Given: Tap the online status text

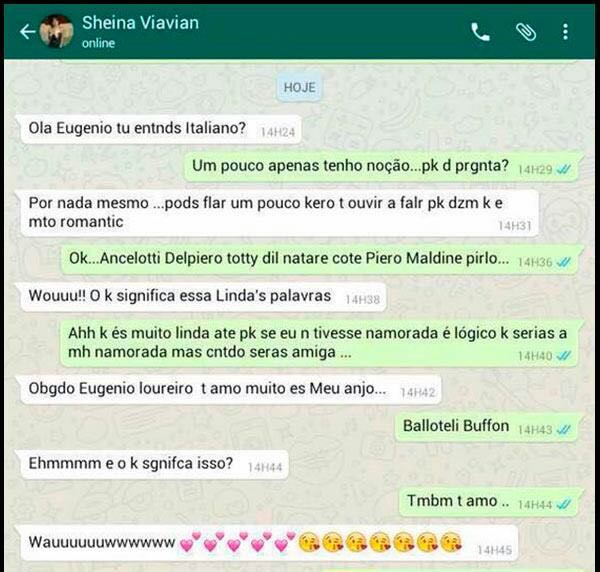Looking at the screenshot, I should [x=98, y=43].
